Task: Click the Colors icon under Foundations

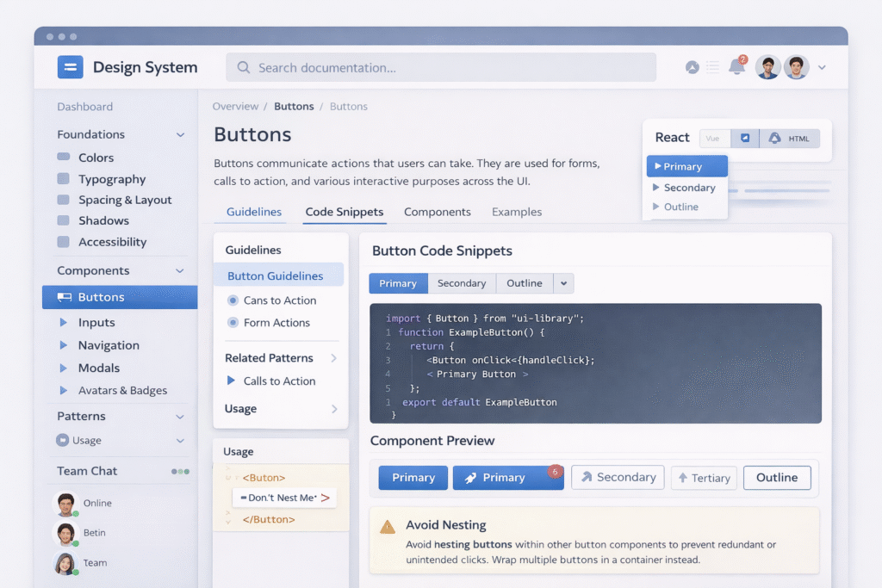Action: (x=64, y=158)
